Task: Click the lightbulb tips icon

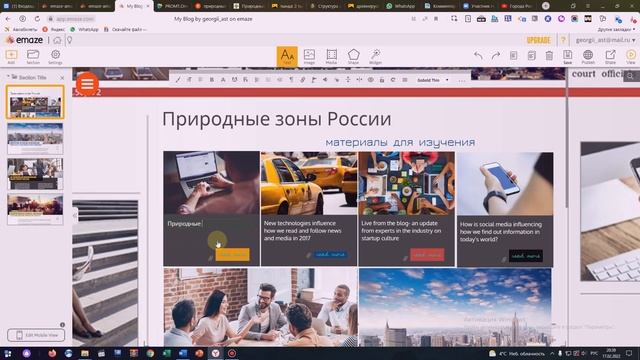Action: point(70,40)
